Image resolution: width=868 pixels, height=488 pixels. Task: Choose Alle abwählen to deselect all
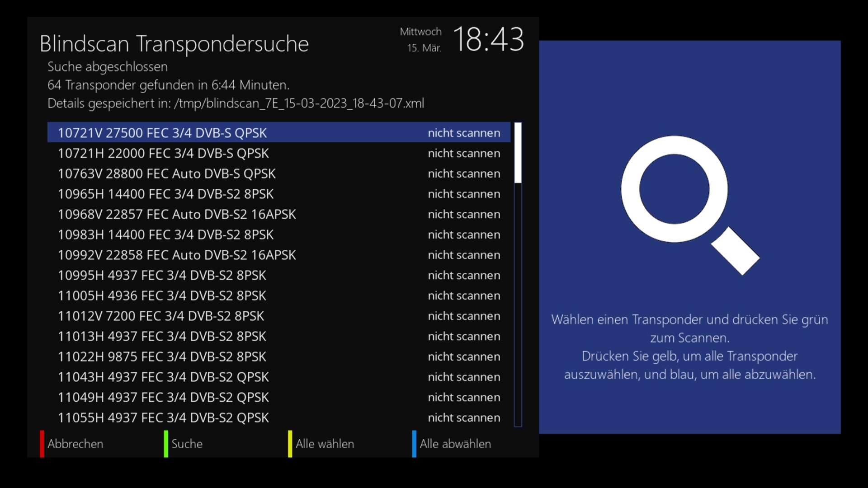[x=455, y=444]
